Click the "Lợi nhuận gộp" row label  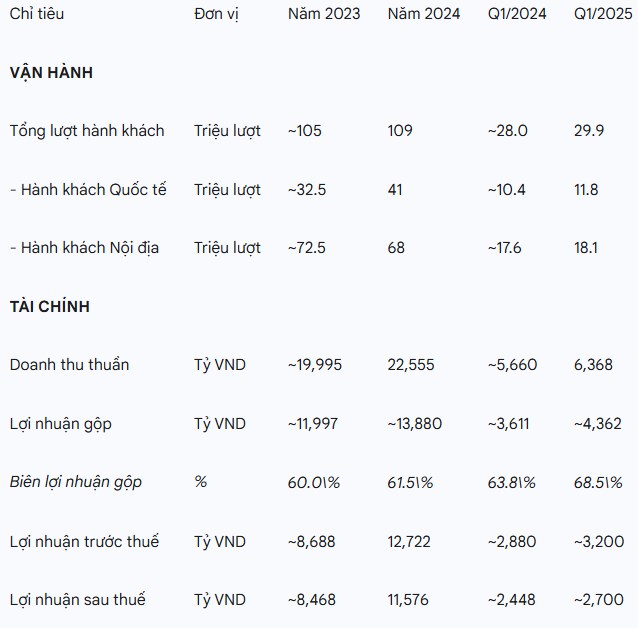coord(61,424)
